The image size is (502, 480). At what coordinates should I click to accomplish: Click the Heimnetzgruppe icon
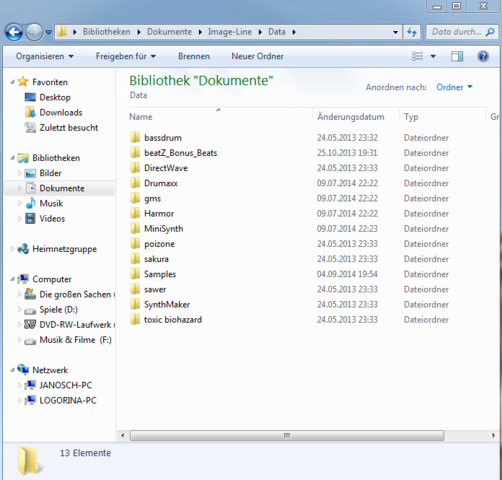pos(23,249)
